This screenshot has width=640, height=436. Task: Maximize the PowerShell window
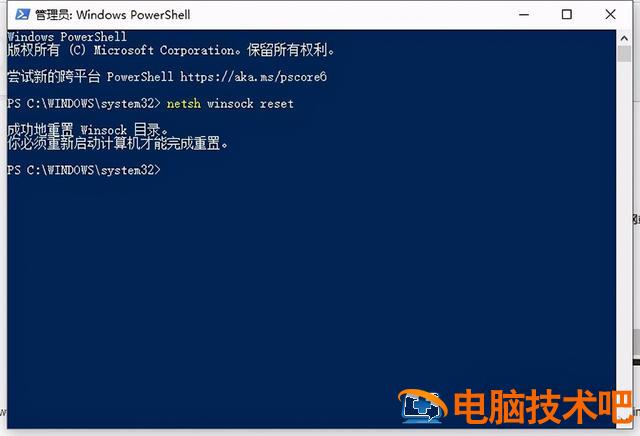pyautogui.click(x=567, y=15)
